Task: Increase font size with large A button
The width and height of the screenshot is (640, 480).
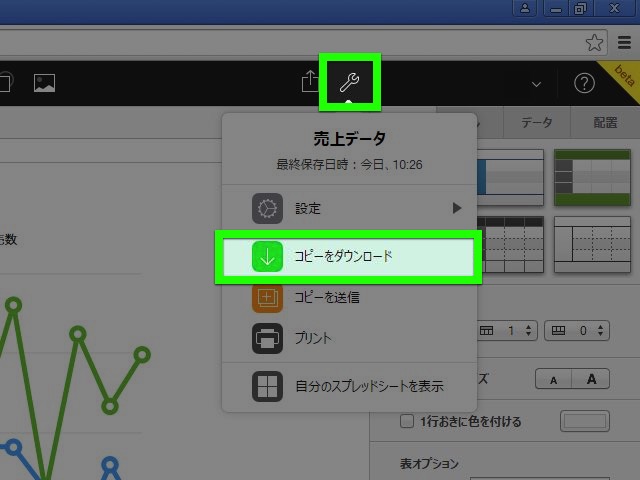Action: click(591, 380)
